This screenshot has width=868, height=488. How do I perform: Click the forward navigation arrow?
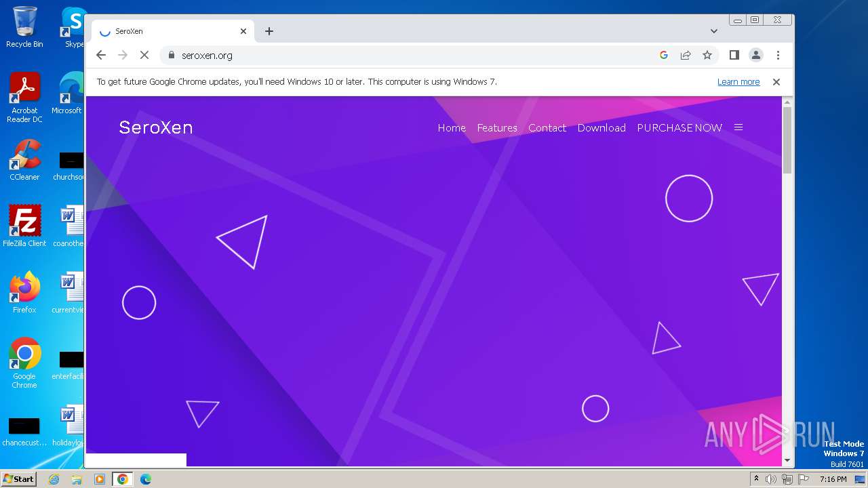123,56
